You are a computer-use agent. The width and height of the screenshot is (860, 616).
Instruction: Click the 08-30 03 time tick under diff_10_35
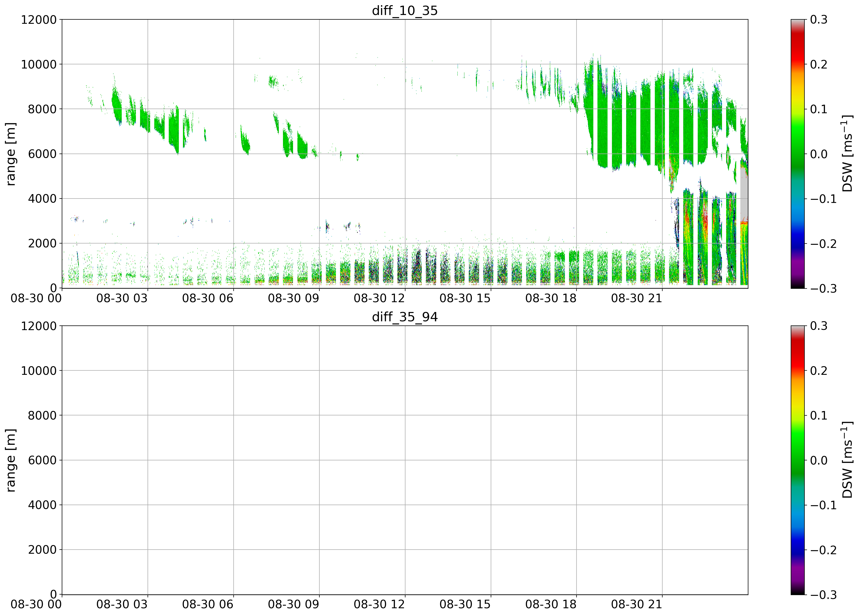pyautogui.click(x=122, y=298)
